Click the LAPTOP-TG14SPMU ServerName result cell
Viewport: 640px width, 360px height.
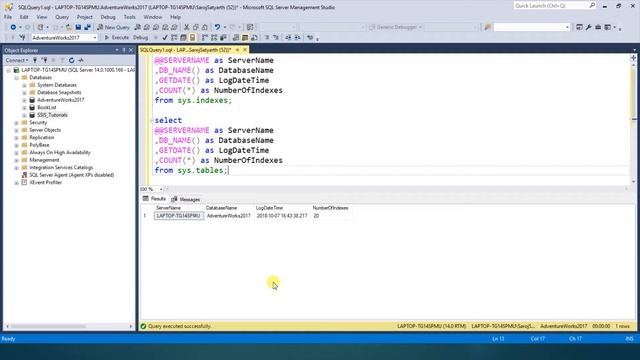(x=178, y=216)
